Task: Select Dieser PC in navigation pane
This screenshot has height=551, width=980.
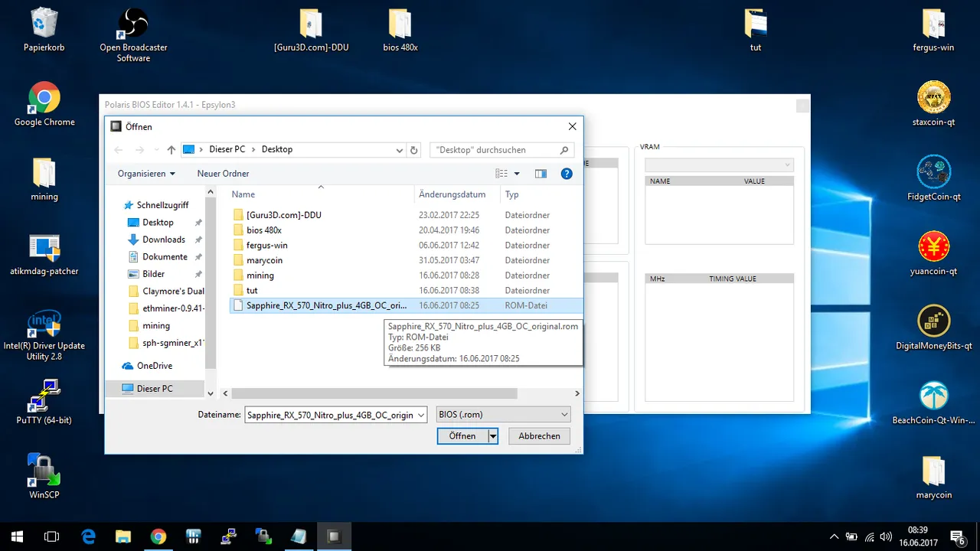Action: point(155,389)
